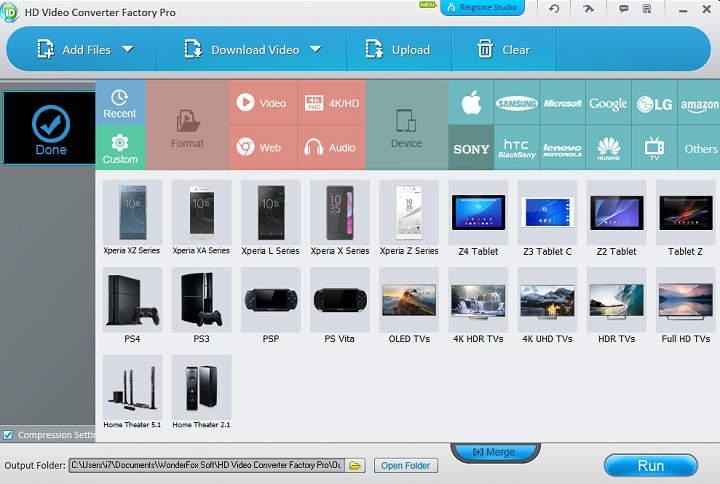The image size is (720, 484).
Task: Click the Open Folder button
Action: (x=405, y=466)
